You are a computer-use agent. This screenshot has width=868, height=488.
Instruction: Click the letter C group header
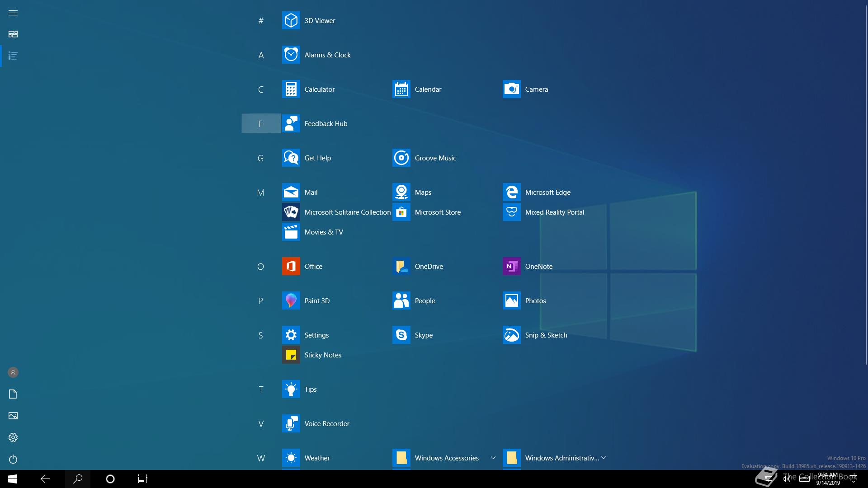[x=261, y=89]
